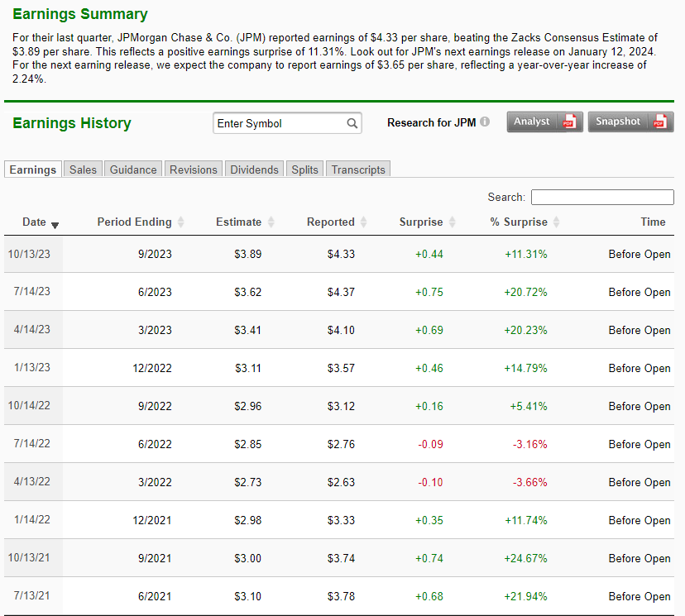Click the Date column header label
The image size is (685, 616).
click(x=34, y=222)
